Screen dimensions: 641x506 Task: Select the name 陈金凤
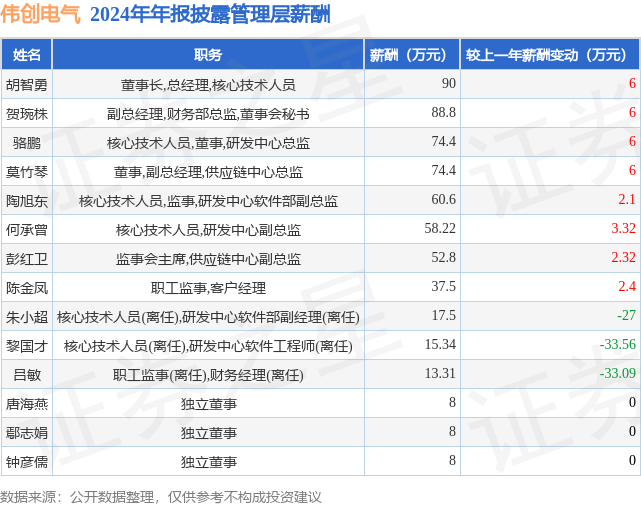point(27,288)
